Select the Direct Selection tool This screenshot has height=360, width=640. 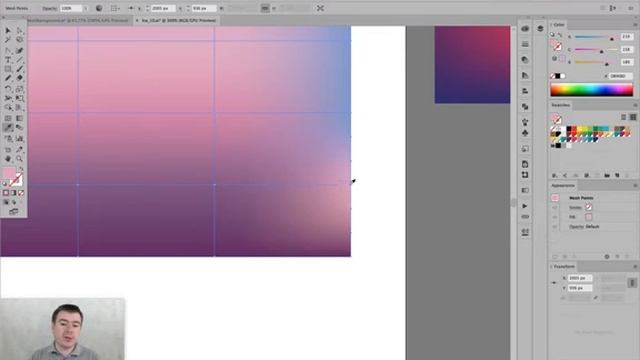[19, 31]
